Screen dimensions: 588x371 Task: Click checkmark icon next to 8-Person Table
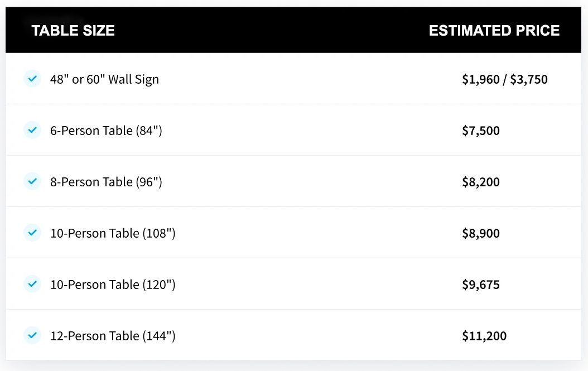click(32, 181)
